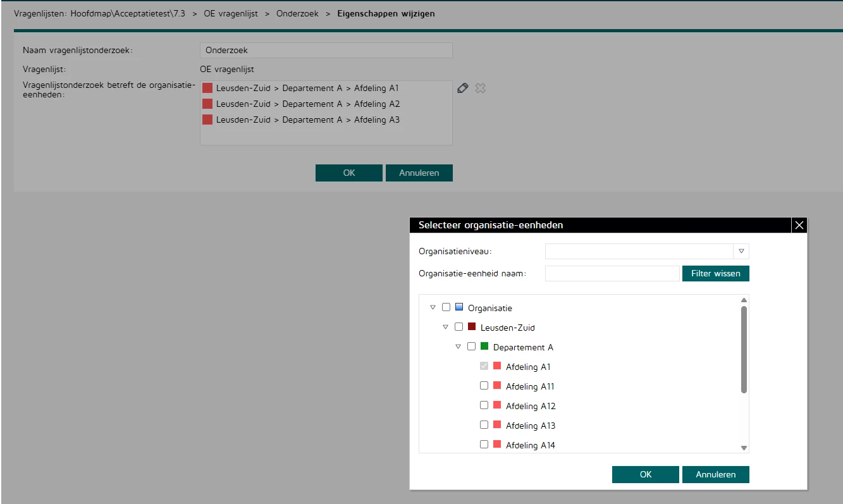Select the Leusden-Zuid tree label

click(508, 328)
